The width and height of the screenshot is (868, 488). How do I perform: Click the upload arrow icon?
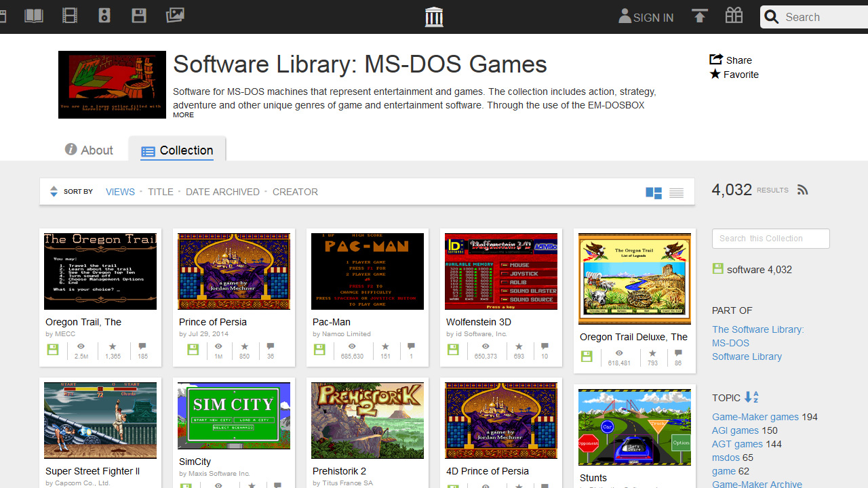tap(700, 16)
